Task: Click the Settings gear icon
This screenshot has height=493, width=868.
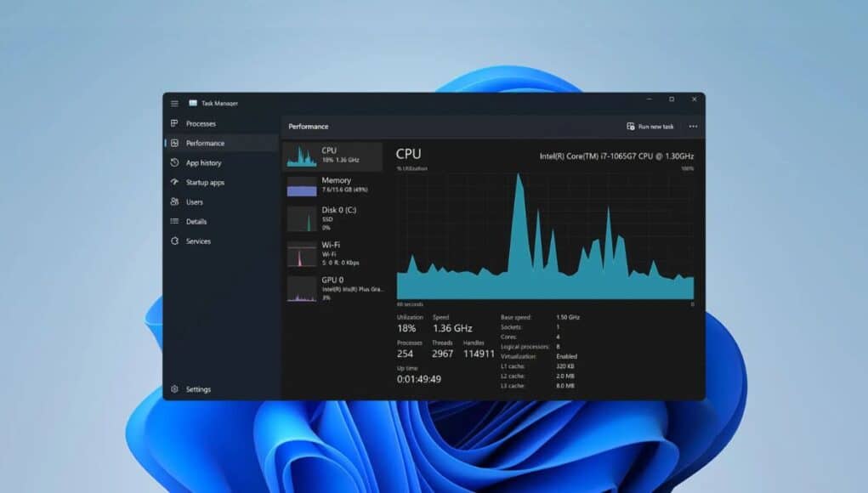Action: pyautogui.click(x=174, y=389)
